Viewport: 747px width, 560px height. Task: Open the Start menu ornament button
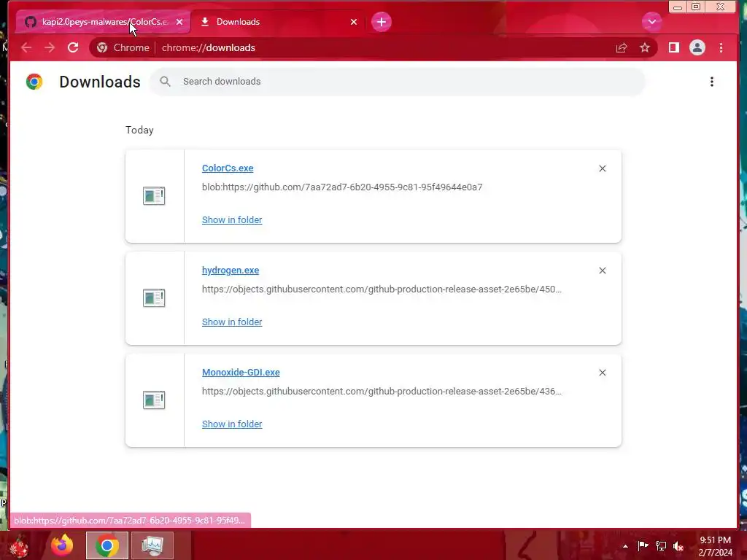[19, 545]
